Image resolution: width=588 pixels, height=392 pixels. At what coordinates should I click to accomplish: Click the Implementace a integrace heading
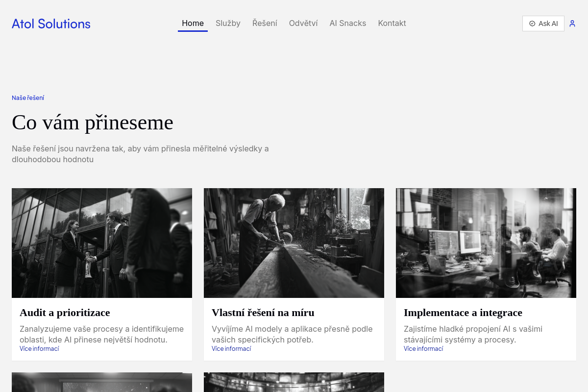(463, 313)
